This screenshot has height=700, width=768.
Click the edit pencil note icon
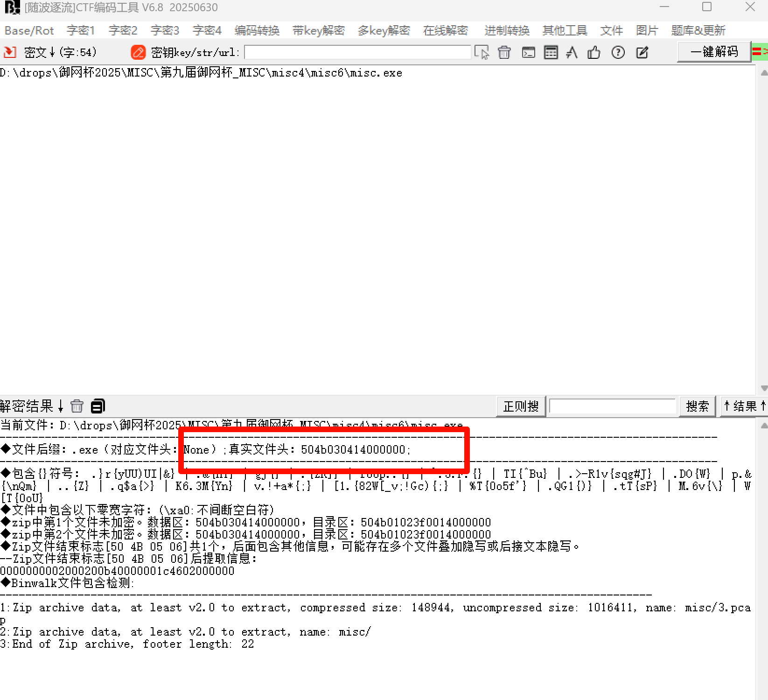pyautogui.click(x=642, y=52)
